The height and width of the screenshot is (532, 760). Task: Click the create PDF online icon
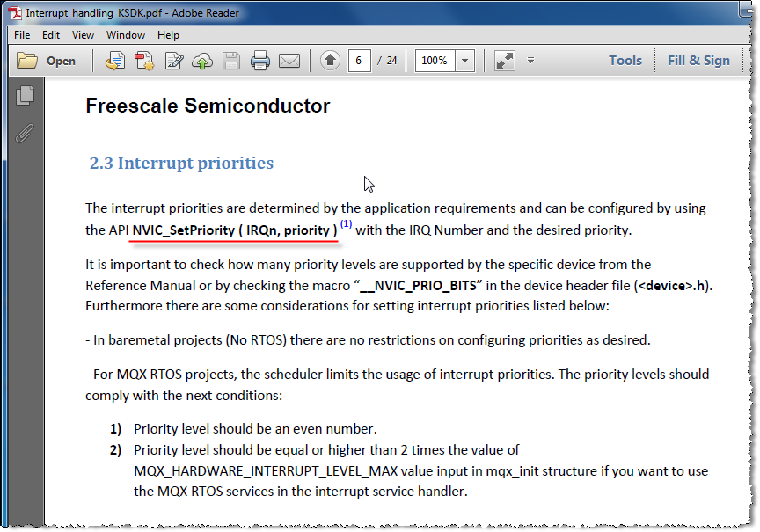(143, 61)
